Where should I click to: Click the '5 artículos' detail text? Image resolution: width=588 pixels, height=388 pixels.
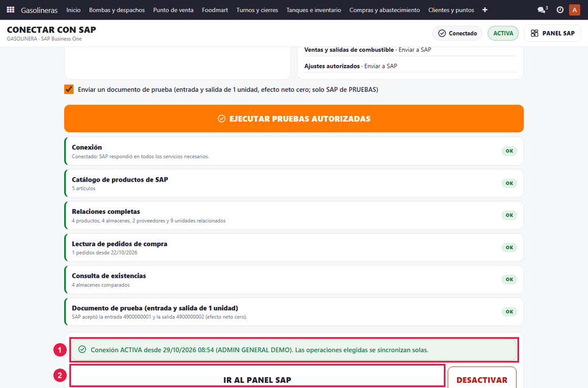(84, 189)
